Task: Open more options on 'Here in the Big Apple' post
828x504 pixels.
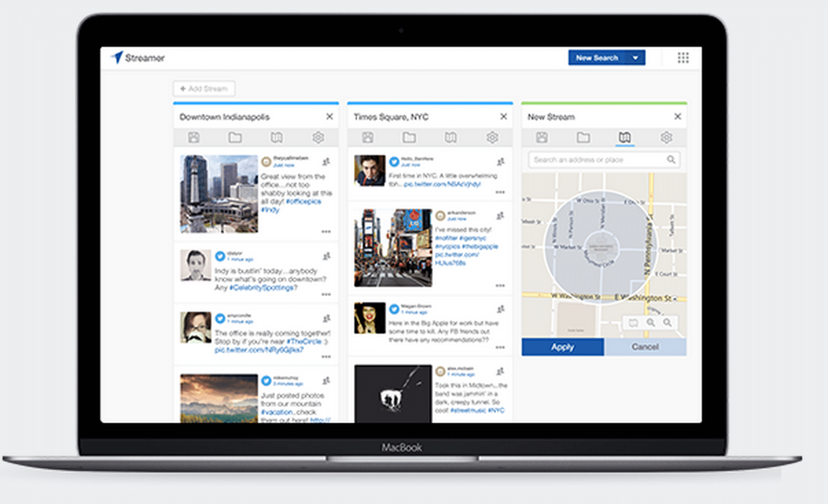Action: click(500, 347)
